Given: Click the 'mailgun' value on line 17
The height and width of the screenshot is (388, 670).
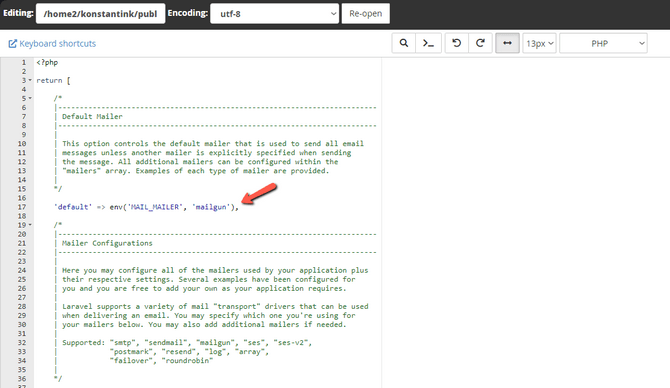Looking at the screenshot, I should 211,207.
